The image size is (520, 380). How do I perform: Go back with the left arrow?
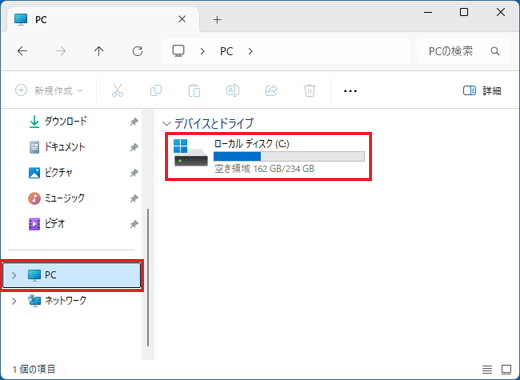coord(22,51)
